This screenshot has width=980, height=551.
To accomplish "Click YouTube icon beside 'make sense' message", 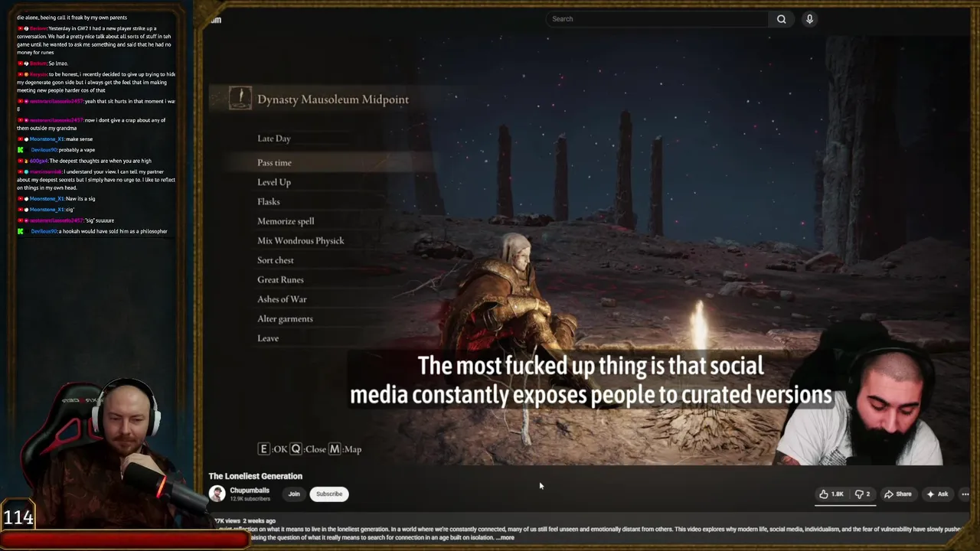I will (20, 139).
